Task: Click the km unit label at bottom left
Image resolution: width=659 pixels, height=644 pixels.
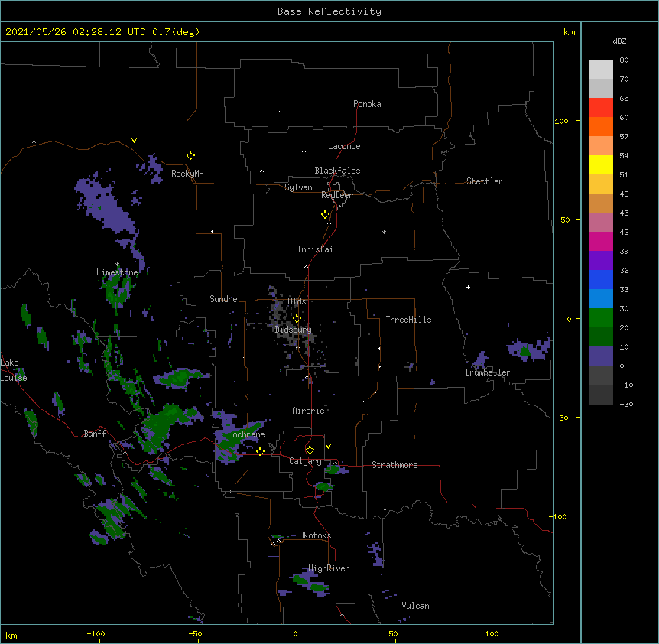Action: (11, 635)
